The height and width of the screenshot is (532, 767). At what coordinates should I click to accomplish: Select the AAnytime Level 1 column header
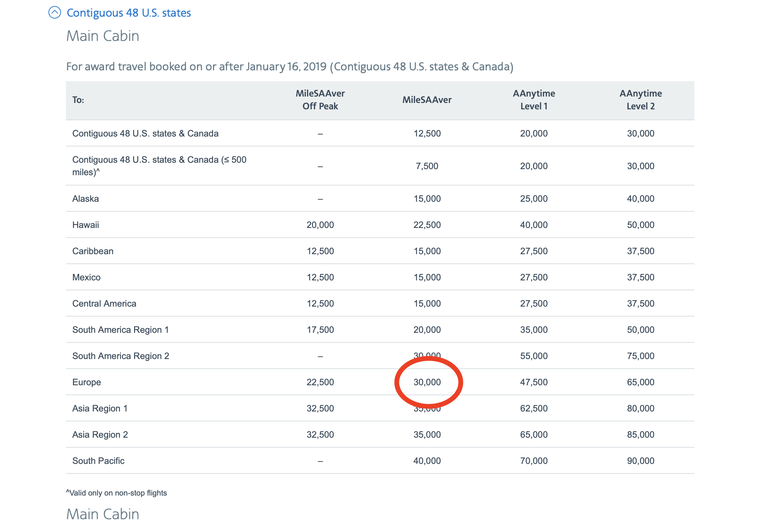coord(534,100)
